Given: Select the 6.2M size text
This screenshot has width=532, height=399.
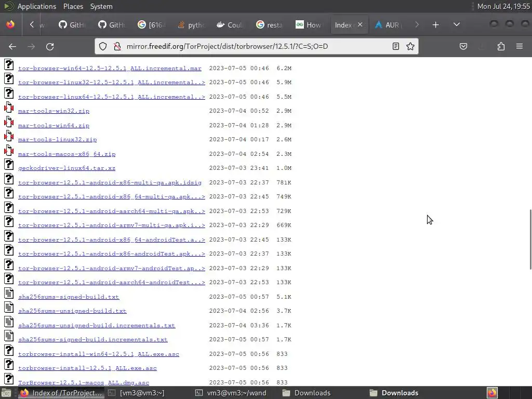Looking at the screenshot, I should click(284, 68).
